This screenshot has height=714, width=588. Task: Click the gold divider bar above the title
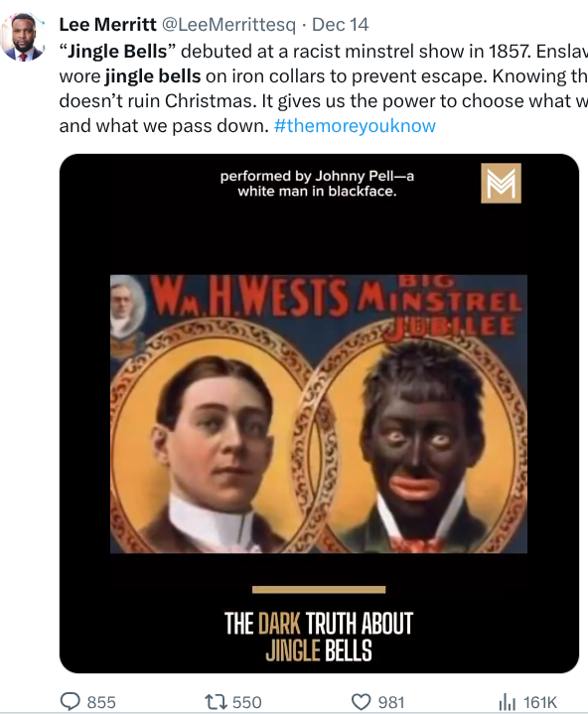click(319, 590)
